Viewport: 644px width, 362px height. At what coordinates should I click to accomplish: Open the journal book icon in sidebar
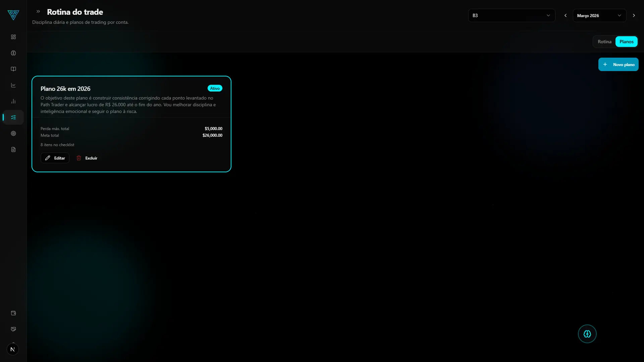[13, 69]
